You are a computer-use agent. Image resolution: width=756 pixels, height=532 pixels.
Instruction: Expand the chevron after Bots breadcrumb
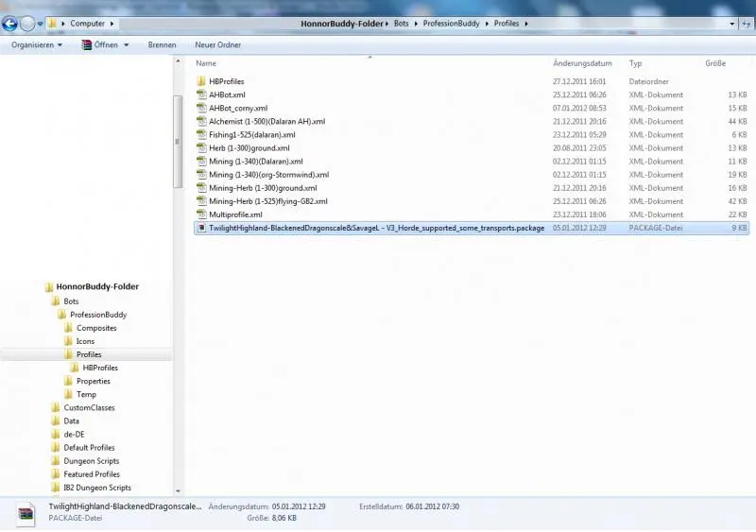416,24
